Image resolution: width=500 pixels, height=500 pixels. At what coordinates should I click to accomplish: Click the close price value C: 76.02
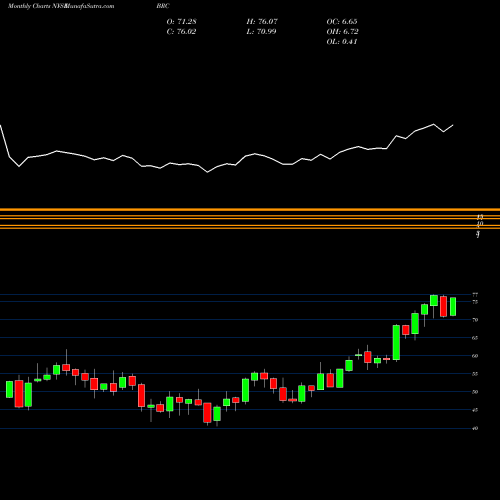[181, 32]
